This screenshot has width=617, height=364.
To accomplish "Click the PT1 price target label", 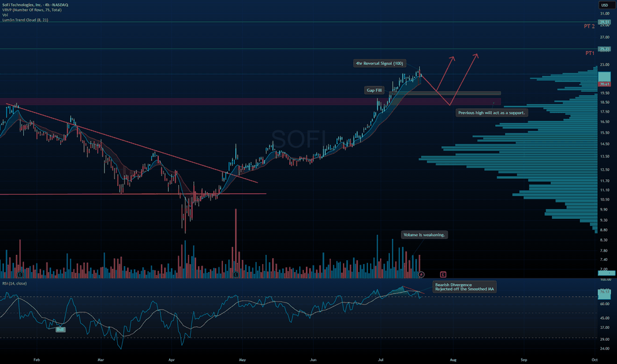I will click(x=590, y=53).
